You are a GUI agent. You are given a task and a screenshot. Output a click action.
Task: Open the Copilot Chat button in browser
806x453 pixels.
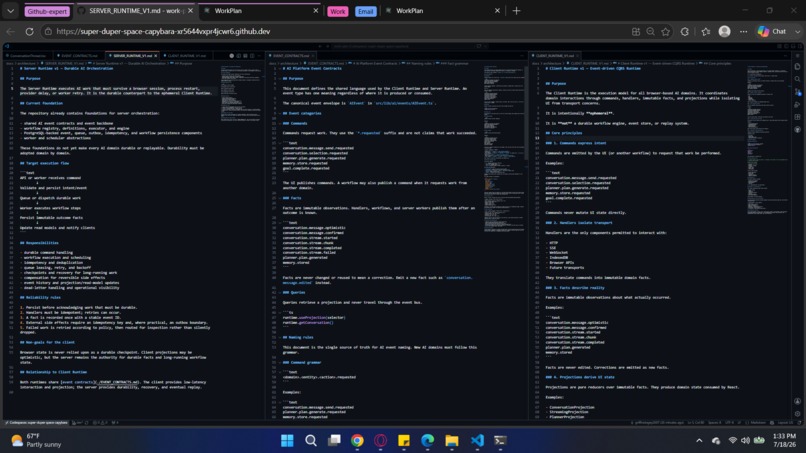tap(773, 31)
